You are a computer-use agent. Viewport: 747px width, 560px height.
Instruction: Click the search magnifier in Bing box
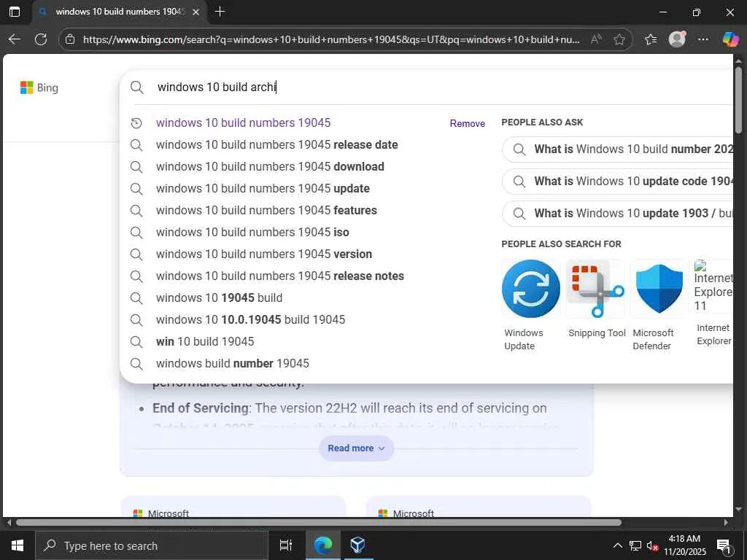click(x=136, y=87)
